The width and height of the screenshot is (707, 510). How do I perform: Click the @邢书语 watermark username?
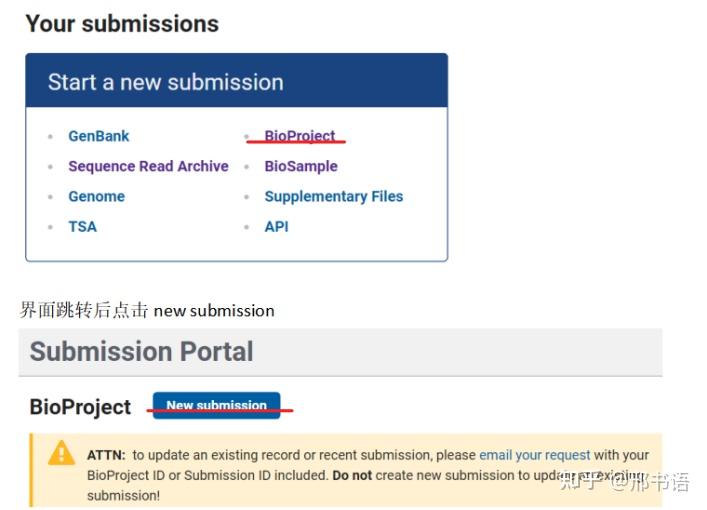[x=650, y=482]
